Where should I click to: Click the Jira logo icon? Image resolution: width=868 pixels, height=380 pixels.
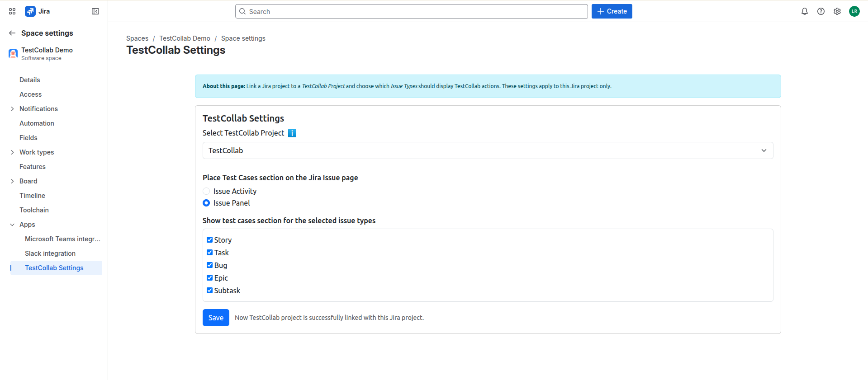[30, 11]
